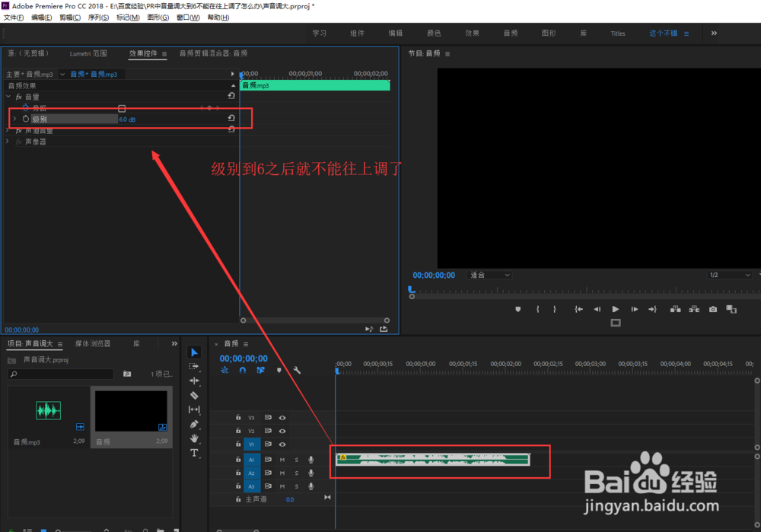Switch to Audio workspace
Image resolution: width=761 pixels, height=532 pixels.
(x=510, y=33)
